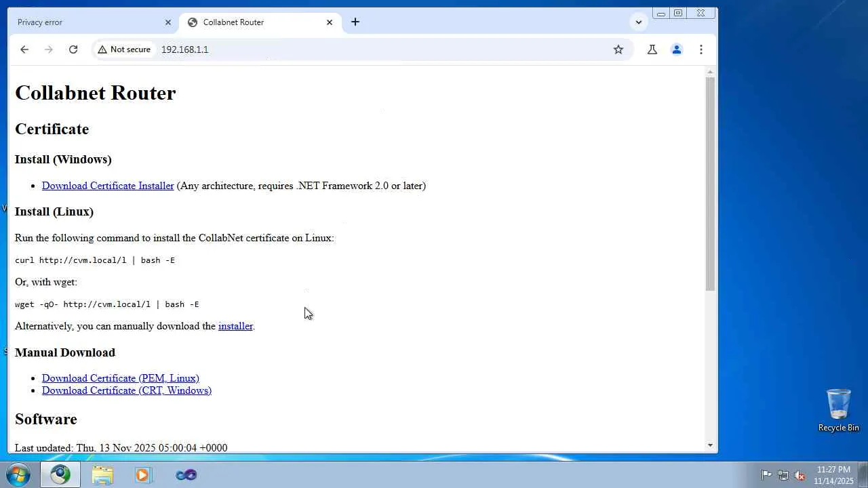This screenshot has width=868, height=488.
Task: Download Certificate (CRT, Windows) link
Action: point(127,390)
